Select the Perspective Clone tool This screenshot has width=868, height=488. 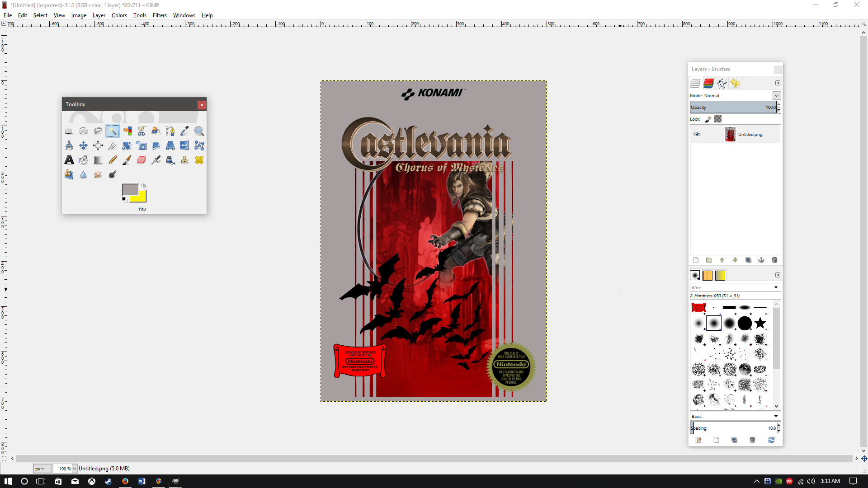[69, 174]
